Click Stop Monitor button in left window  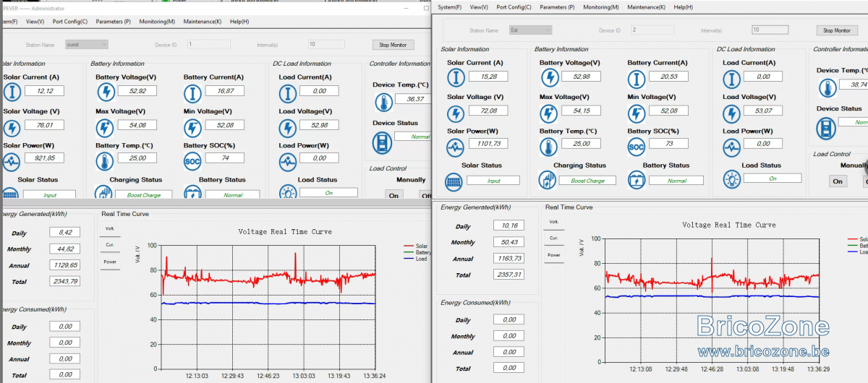pos(393,45)
